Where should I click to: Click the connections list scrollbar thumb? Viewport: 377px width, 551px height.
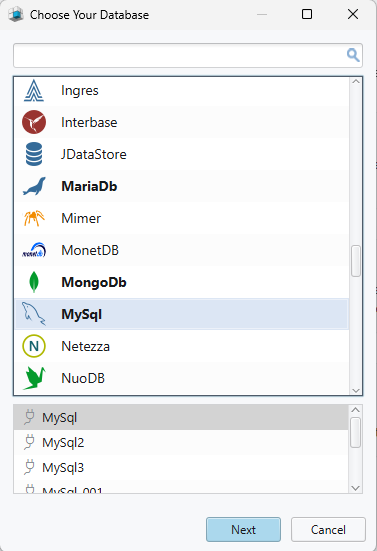(x=356, y=432)
